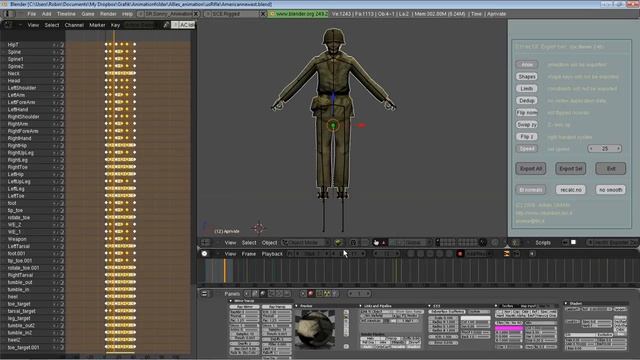Select the Shading context sphere icon
This screenshot has height=360, width=640.
click(263, 293)
